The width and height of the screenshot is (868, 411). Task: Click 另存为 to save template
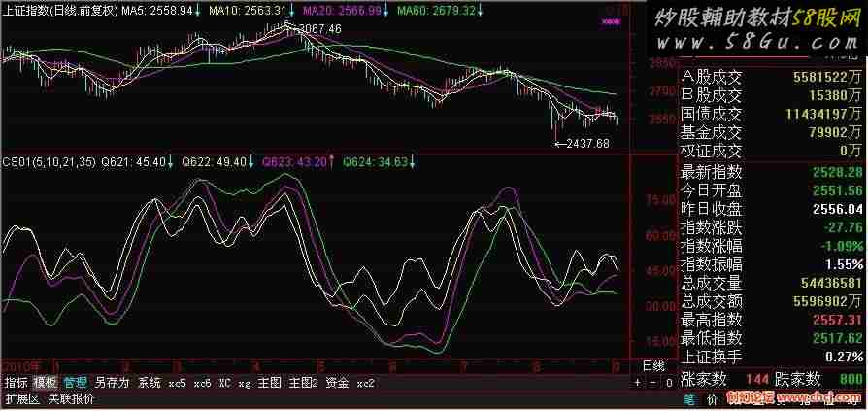coord(112,382)
